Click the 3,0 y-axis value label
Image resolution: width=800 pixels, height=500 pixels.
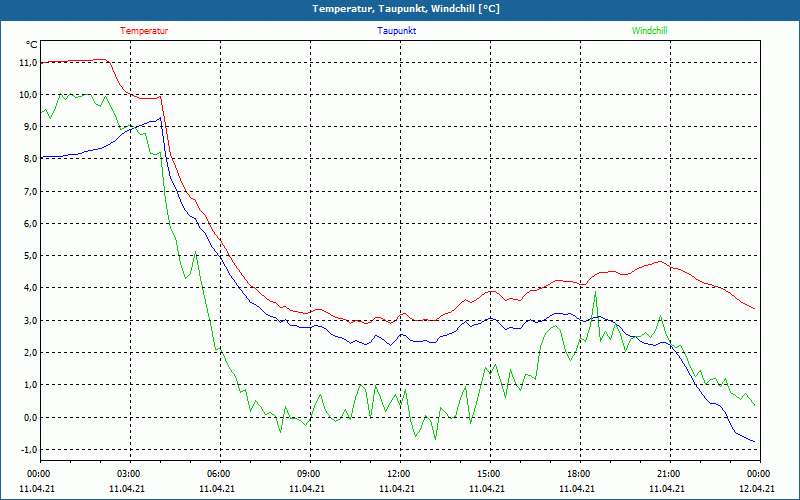[x=29, y=320]
